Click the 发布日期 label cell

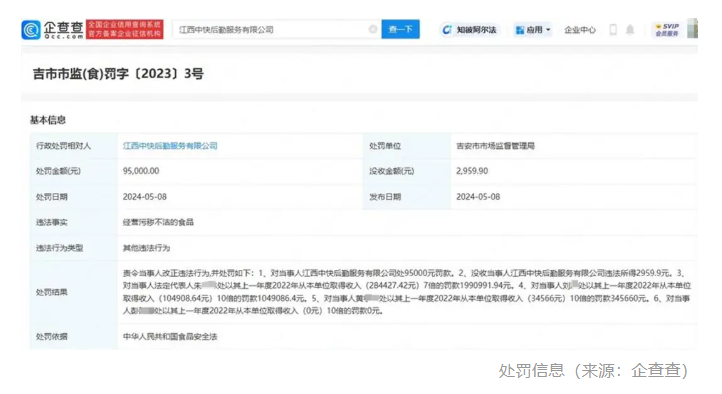coord(407,197)
